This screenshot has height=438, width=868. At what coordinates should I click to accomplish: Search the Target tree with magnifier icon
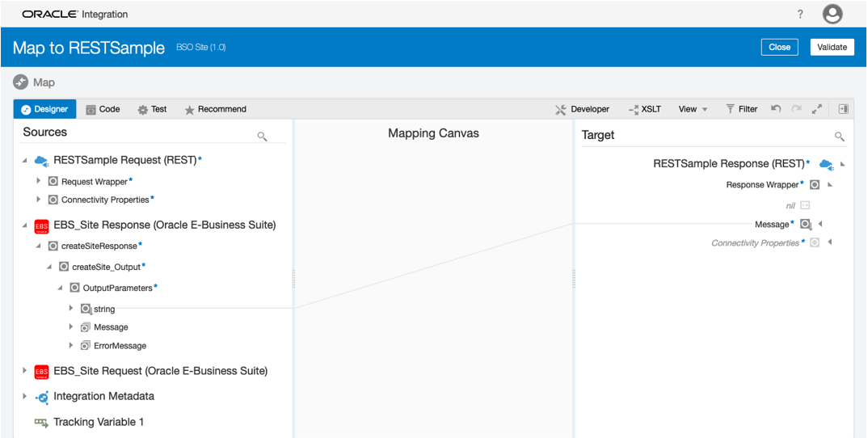(x=839, y=137)
